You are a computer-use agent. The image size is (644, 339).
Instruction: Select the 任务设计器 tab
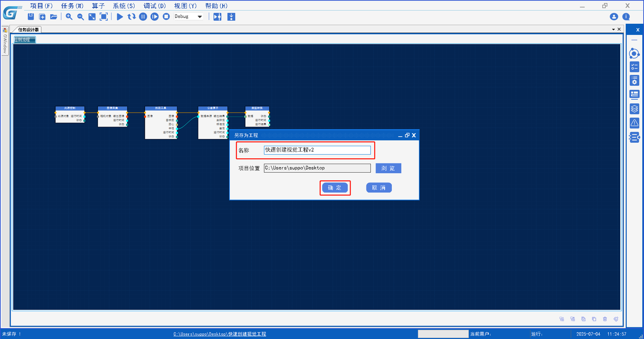(x=28, y=30)
